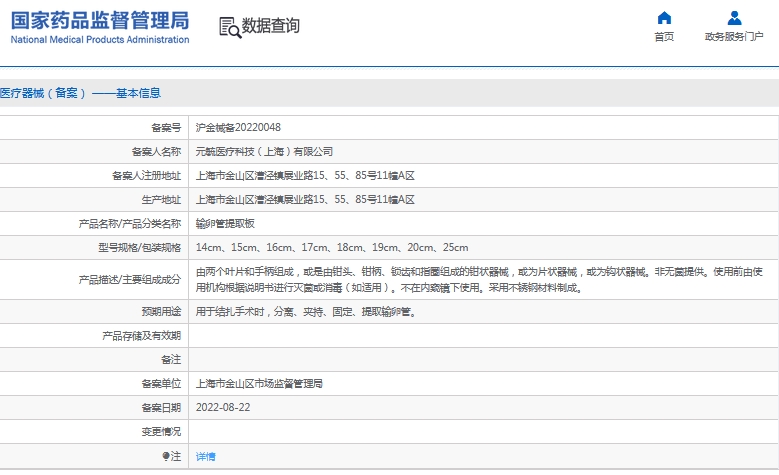The height and width of the screenshot is (475, 779).
Task: Open the 国家药品监督管理局 logo
Action: coord(100,27)
